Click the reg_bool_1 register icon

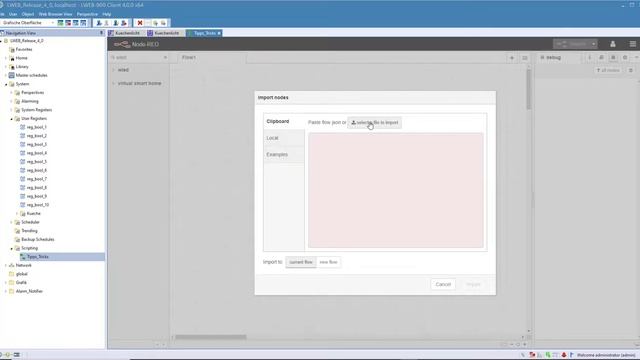coord(23,127)
